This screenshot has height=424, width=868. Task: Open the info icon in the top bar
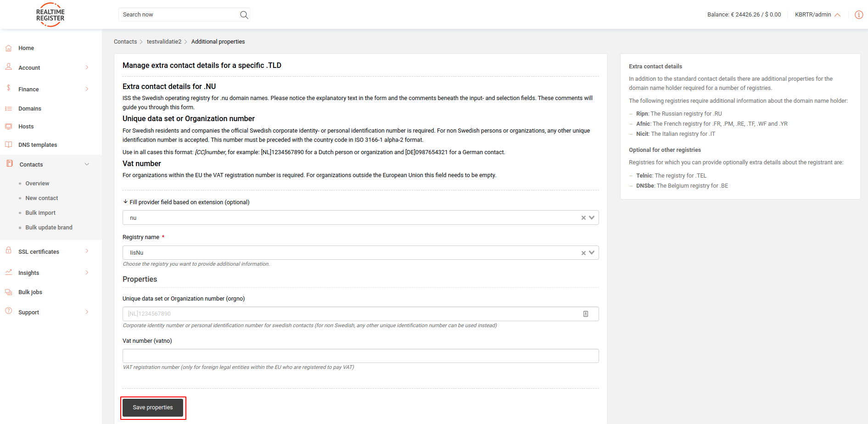coord(859,14)
